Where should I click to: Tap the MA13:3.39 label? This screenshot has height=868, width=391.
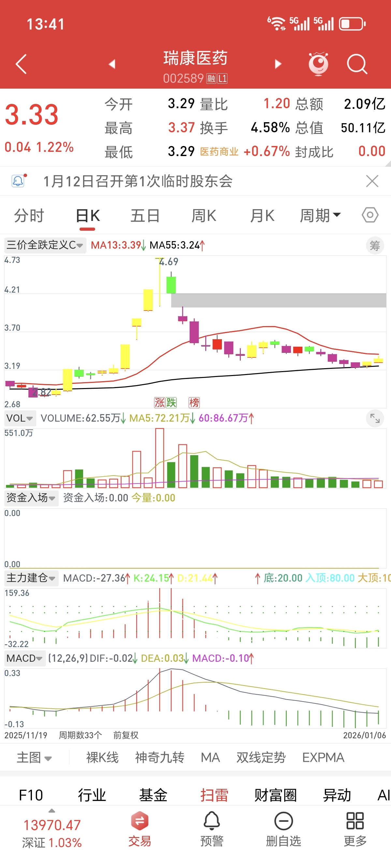[116, 245]
